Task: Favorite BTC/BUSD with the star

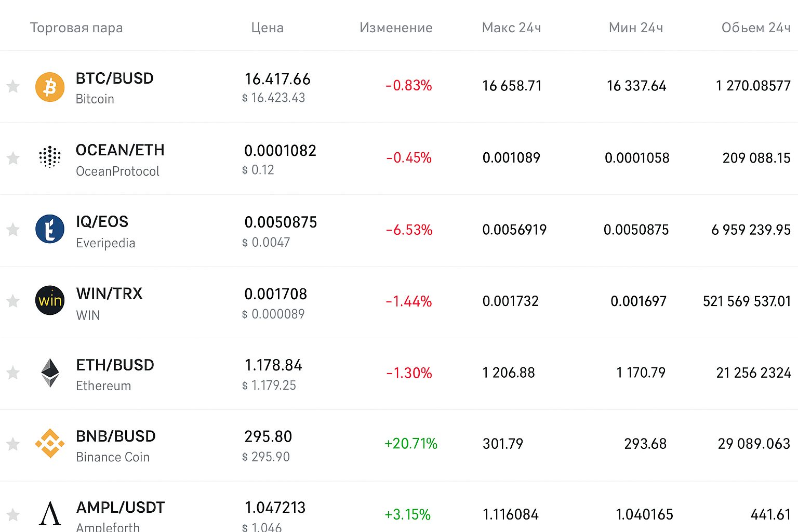Action: click(13, 86)
